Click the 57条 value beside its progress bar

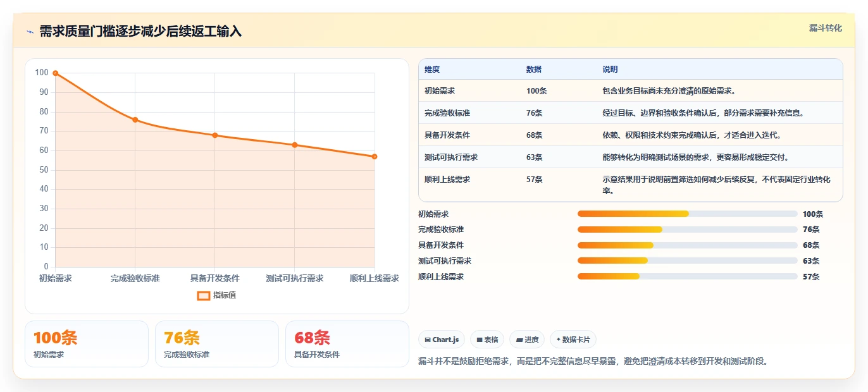coord(811,276)
